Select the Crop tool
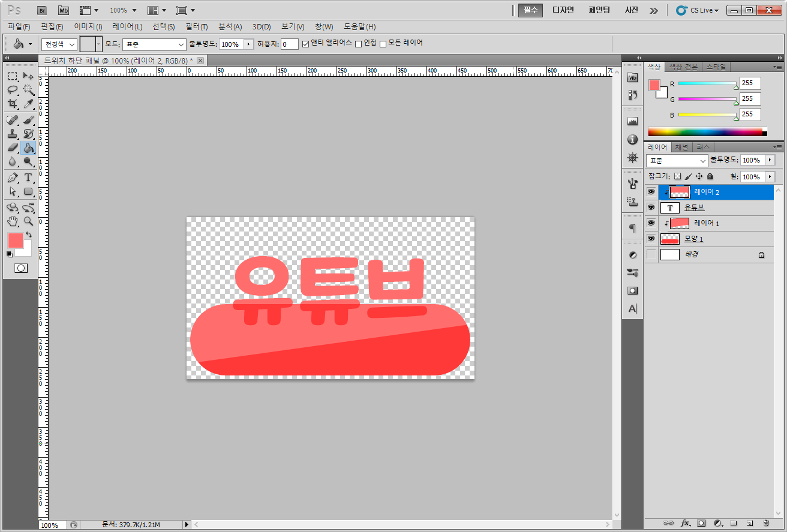The height and width of the screenshot is (532, 787). [13, 104]
